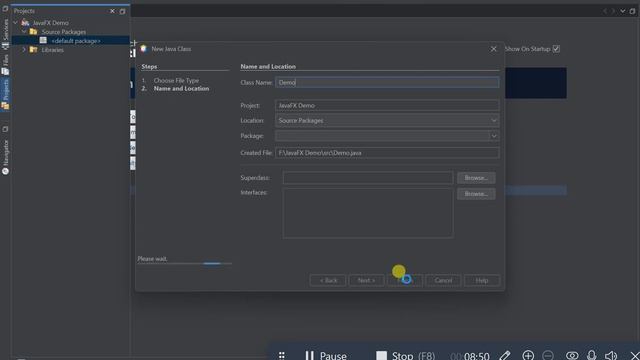This screenshot has width=640, height=360.
Task: Maximize the editor window area
Action: 632,11
